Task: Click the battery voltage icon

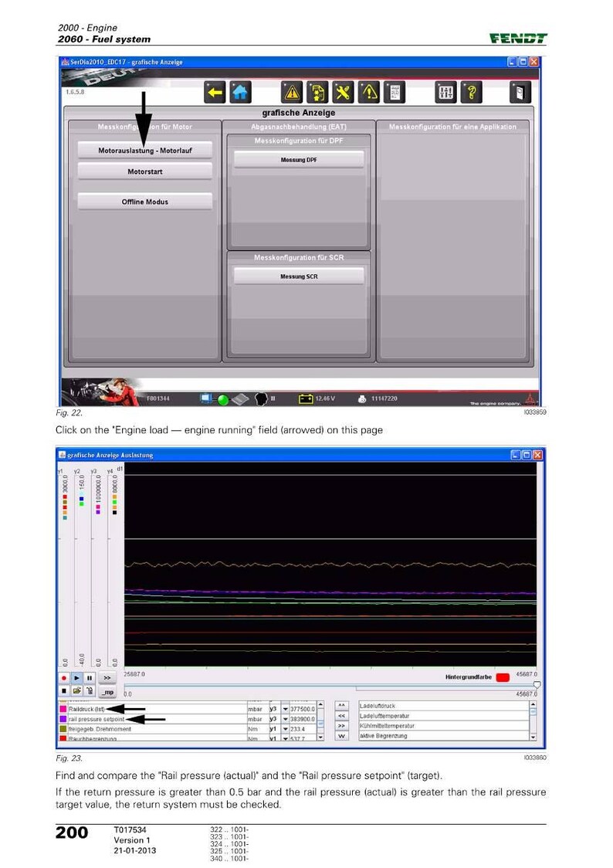Action: tap(306, 398)
